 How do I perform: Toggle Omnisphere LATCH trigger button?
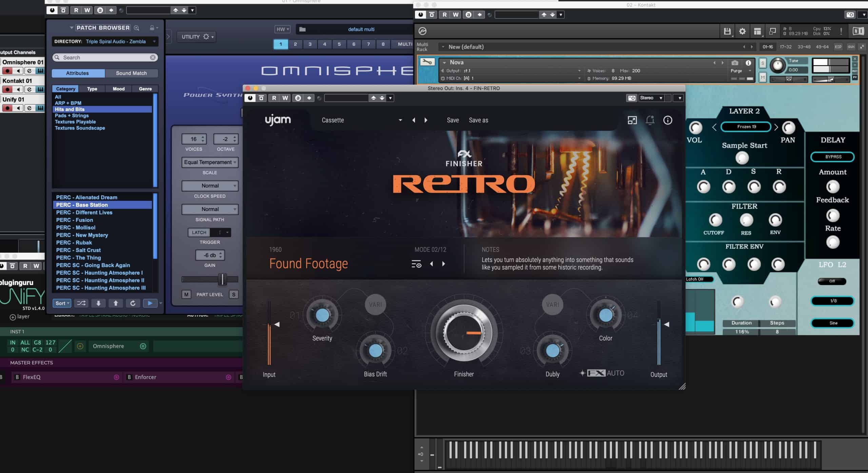[199, 232]
